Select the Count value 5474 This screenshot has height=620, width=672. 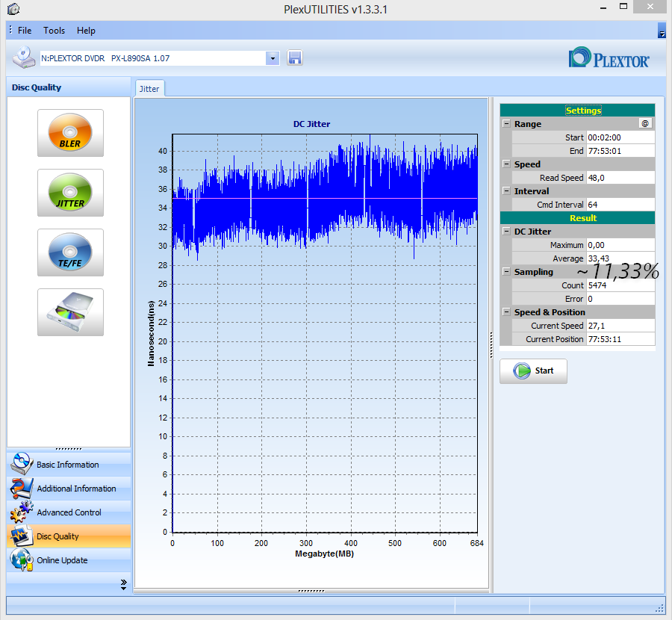point(620,285)
